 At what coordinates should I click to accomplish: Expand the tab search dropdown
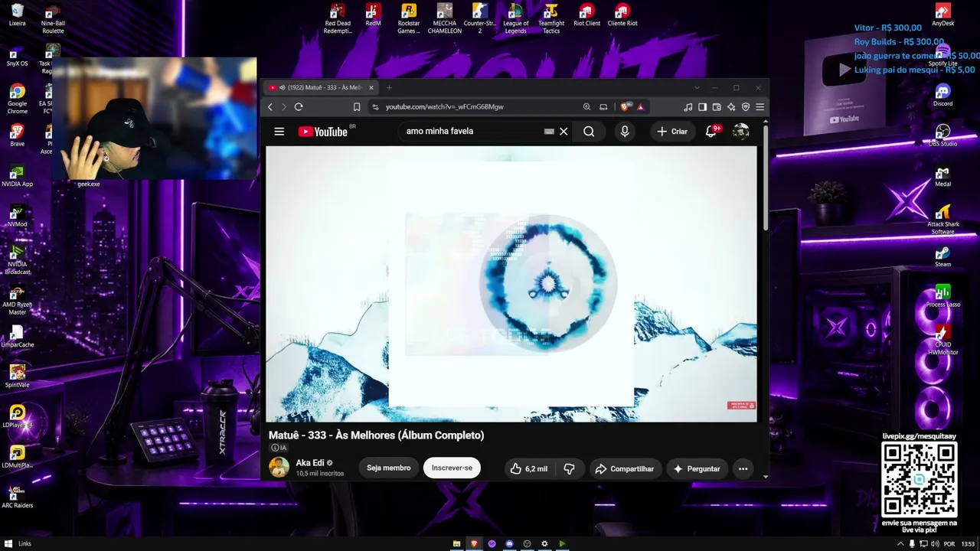point(697,87)
